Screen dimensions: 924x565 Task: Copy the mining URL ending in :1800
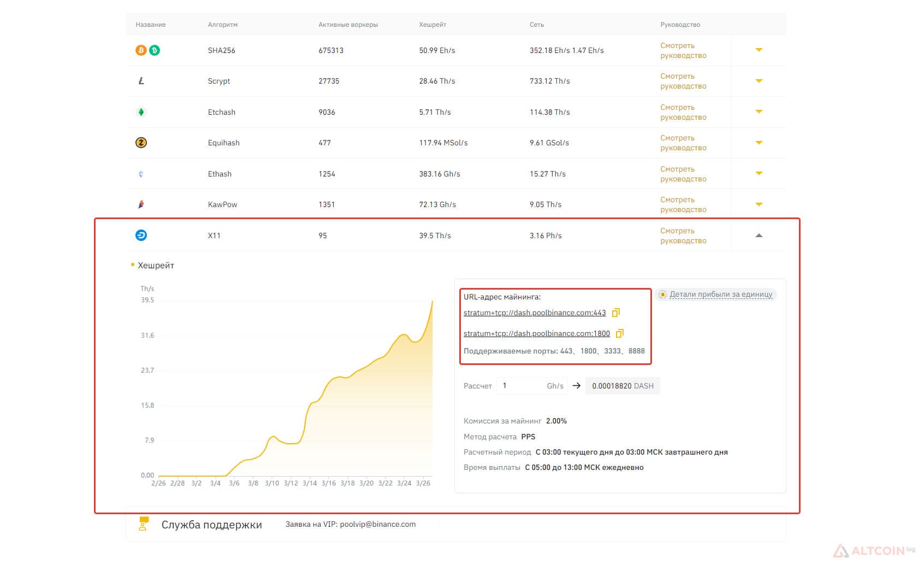tap(619, 333)
